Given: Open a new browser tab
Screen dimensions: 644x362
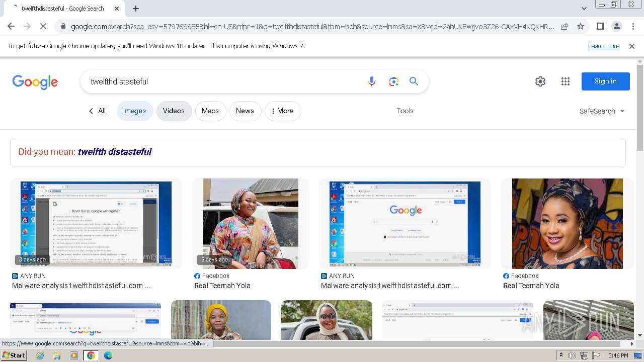Looking at the screenshot, I should coord(136,9).
